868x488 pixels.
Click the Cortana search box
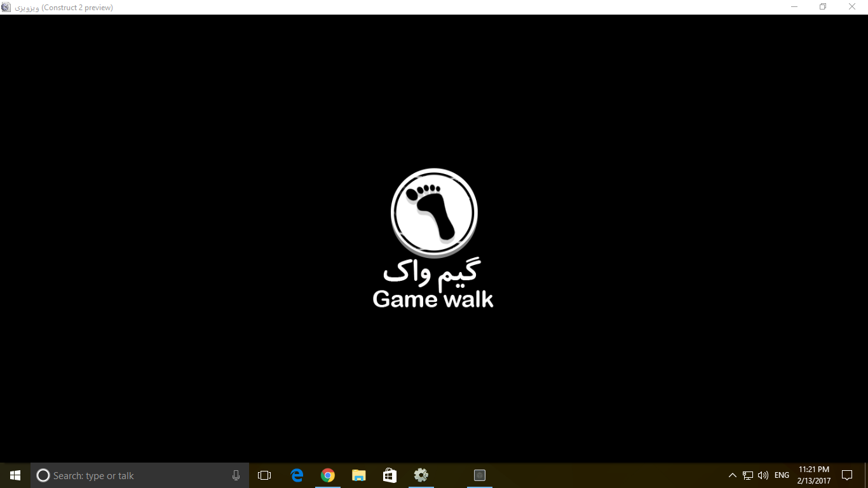pyautogui.click(x=140, y=475)
